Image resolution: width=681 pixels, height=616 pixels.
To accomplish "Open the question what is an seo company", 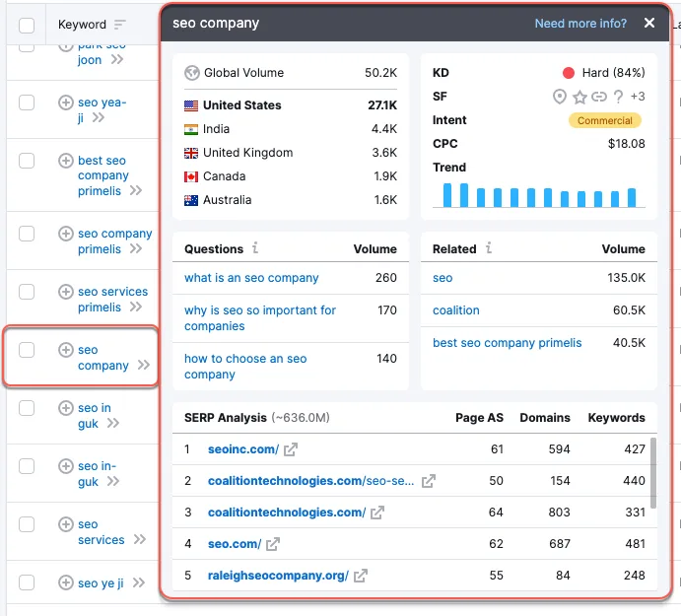I will click(251, 278).
